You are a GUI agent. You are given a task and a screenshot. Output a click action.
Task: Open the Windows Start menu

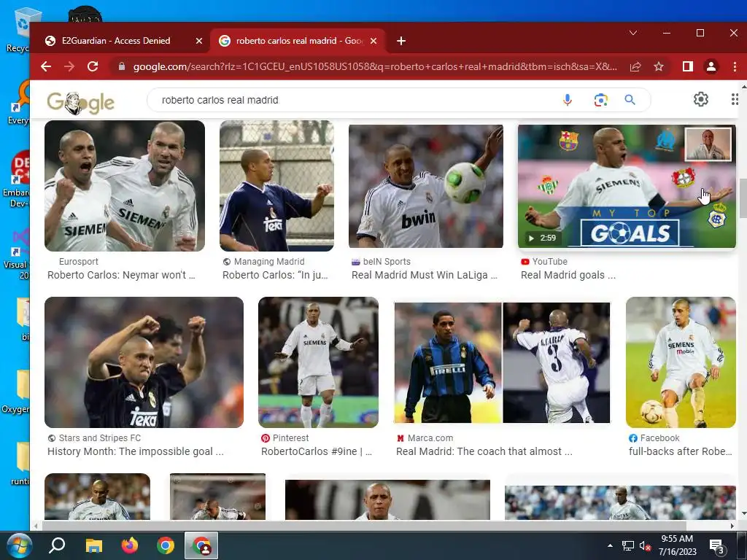tap(19, 545)
